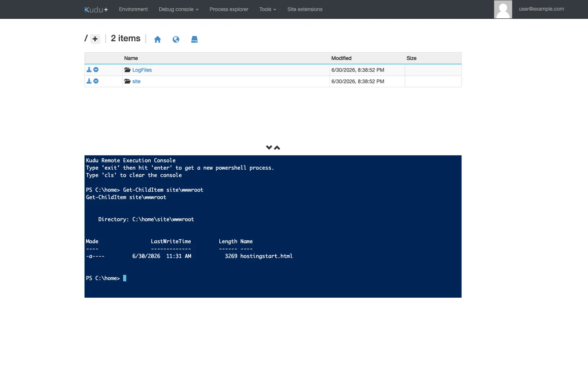
Task: Delete the site folder
Action: coord(96,81)
